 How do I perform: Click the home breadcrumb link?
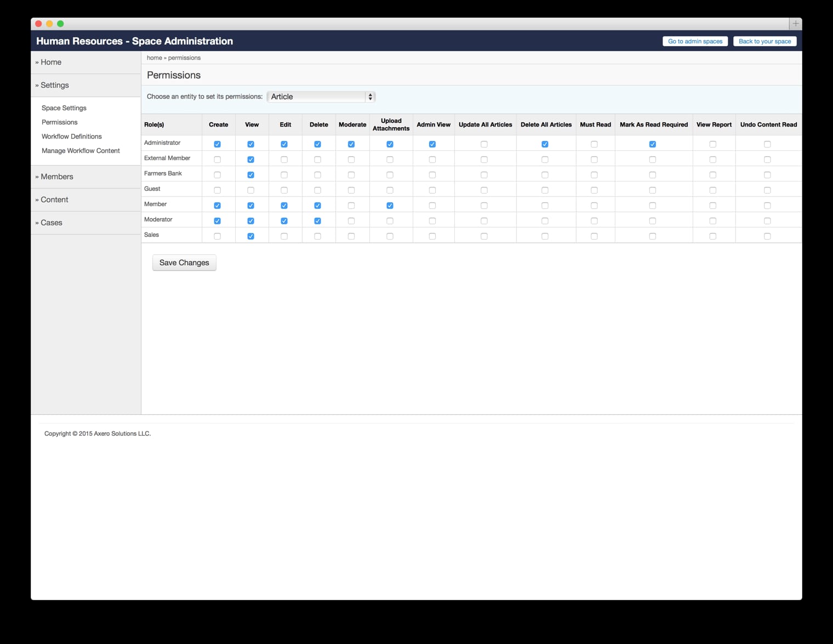click(x=154, y=58)
